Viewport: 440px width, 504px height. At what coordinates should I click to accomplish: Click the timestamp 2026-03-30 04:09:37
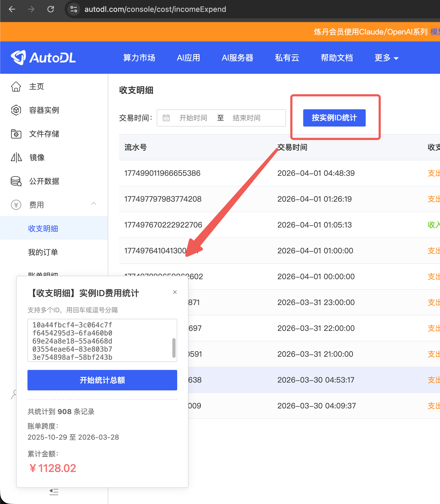coord(317,406)
